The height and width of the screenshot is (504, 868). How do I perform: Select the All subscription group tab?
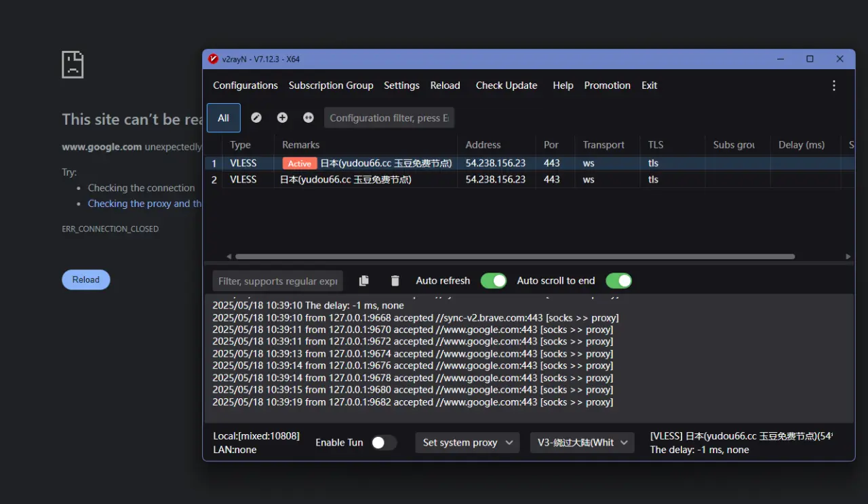[x=223, y=117]
